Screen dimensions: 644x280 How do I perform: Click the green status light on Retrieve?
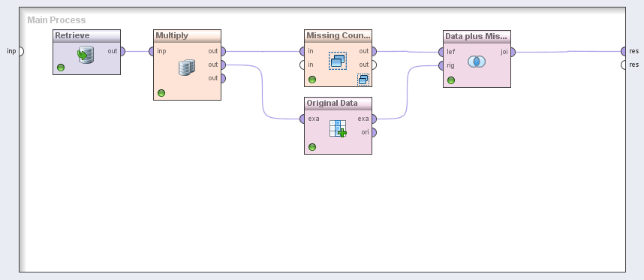click(x=61, y=68)
